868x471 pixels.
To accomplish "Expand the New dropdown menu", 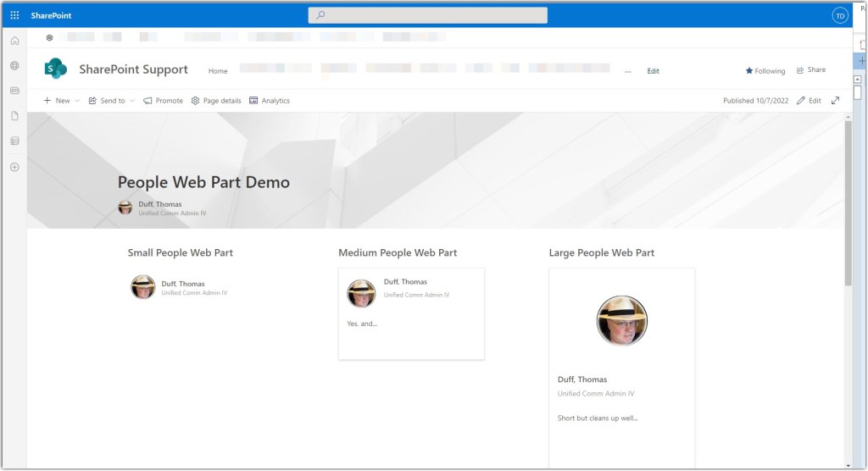I will (61, 101).
